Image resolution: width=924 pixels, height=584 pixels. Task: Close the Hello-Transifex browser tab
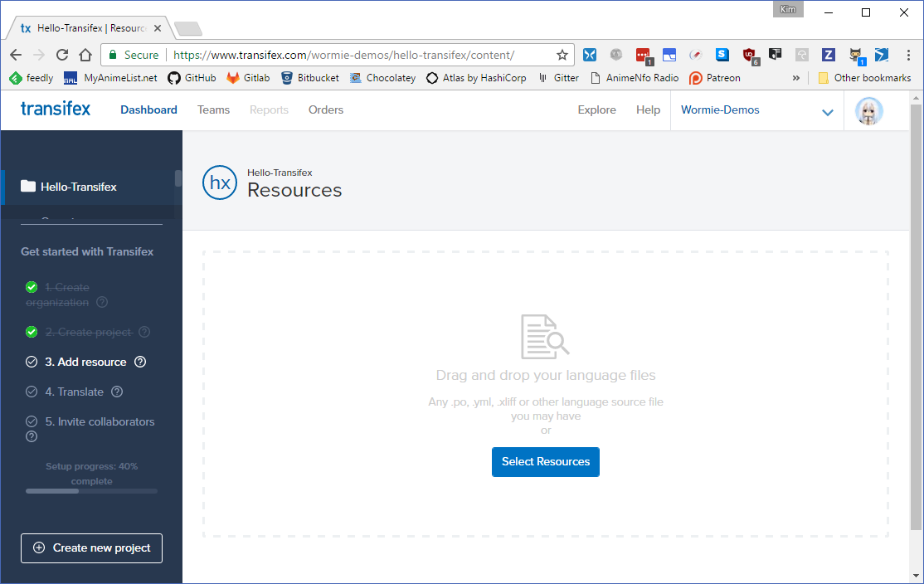pyautogui.click(x=158, y=28)
